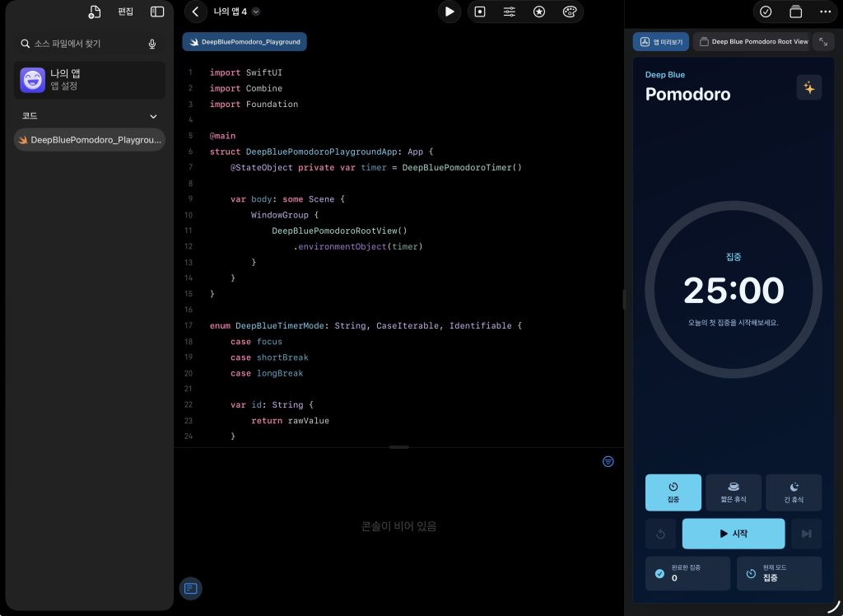Open the color palette icon in toolbar
843x616 pixels.
click(570, 12)
